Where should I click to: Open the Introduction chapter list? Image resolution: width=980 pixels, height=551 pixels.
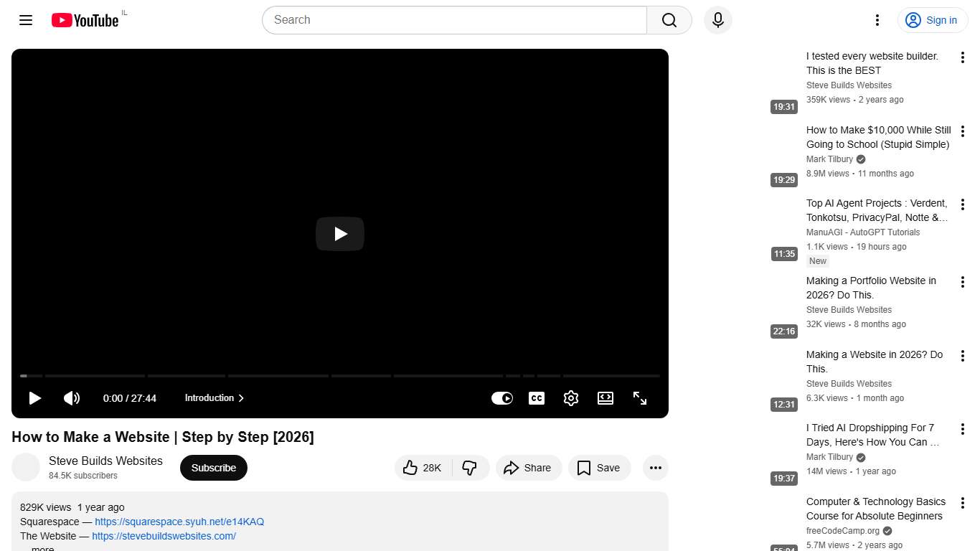[x=214, y=398]
